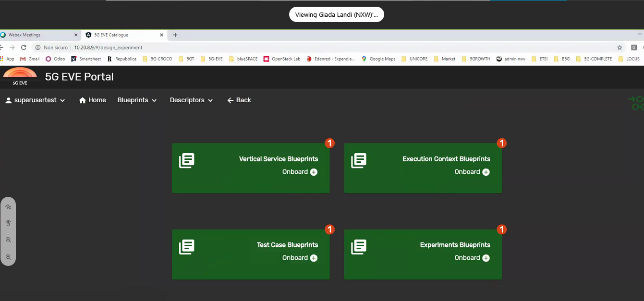The height and width of the screenshot is (301, 644).
Task: Reload the page in the browser
Action: [24, 48]
